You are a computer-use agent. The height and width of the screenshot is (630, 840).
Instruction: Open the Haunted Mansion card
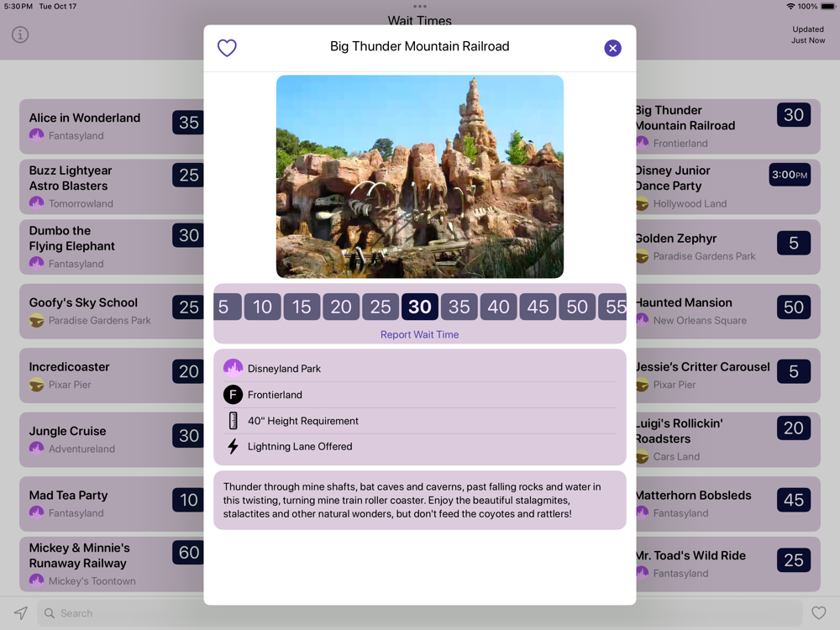click(x=728, y=312)
